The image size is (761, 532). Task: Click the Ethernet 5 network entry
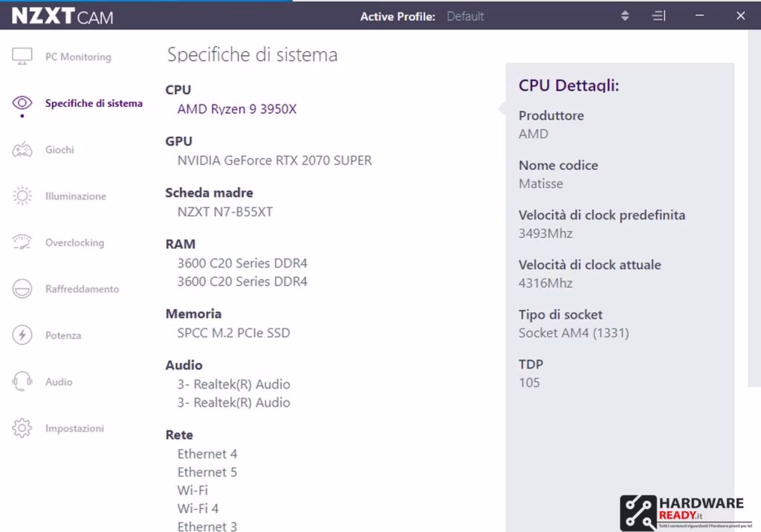[x=207, y=473]
